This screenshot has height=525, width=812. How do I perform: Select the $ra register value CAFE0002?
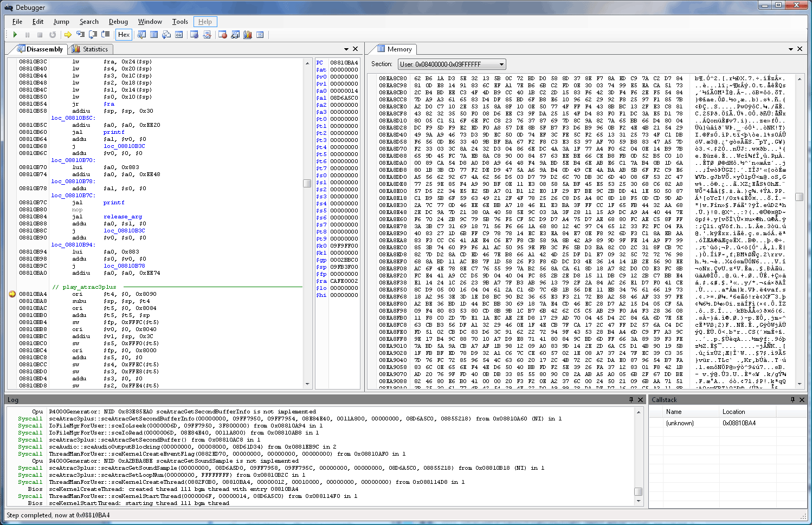[344, 281]
